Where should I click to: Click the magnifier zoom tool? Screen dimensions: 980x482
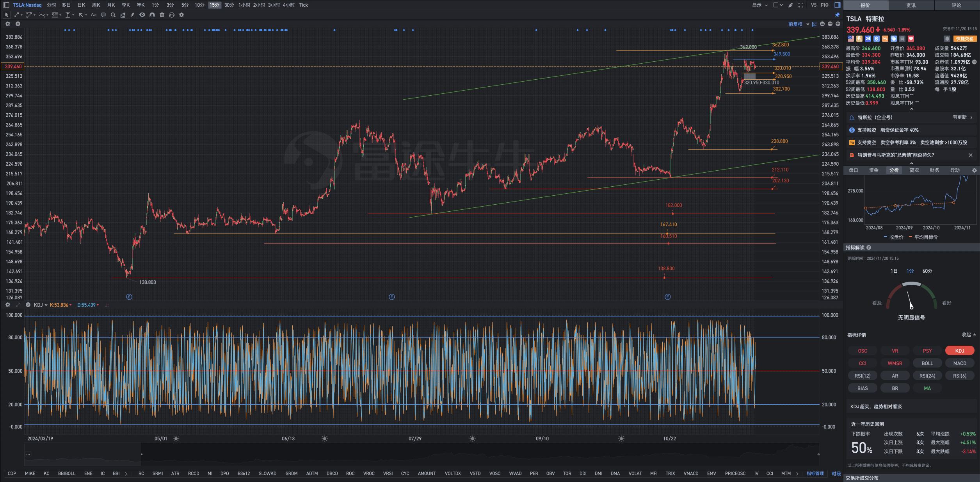click(113, 15)
